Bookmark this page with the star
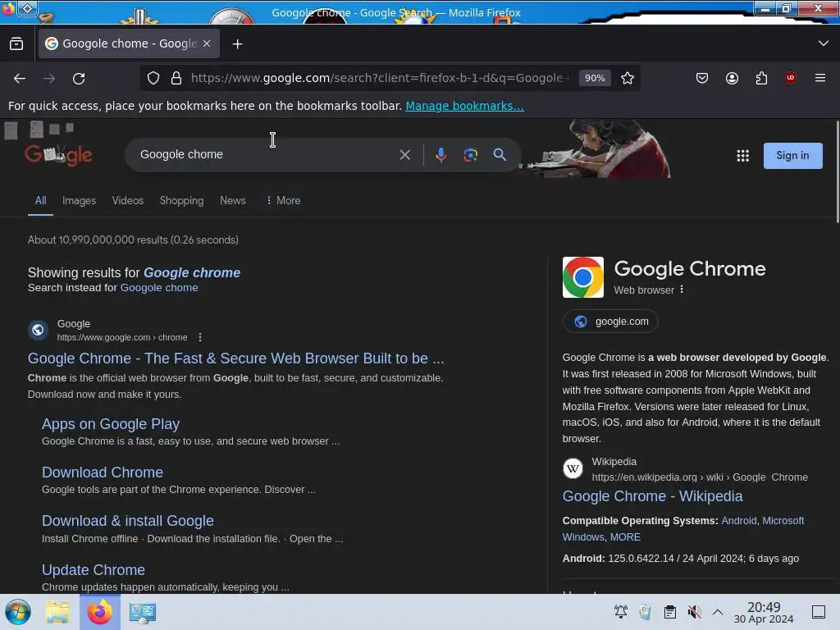The width and height of the screenshot is (840, 630). (x=628, y=78)
